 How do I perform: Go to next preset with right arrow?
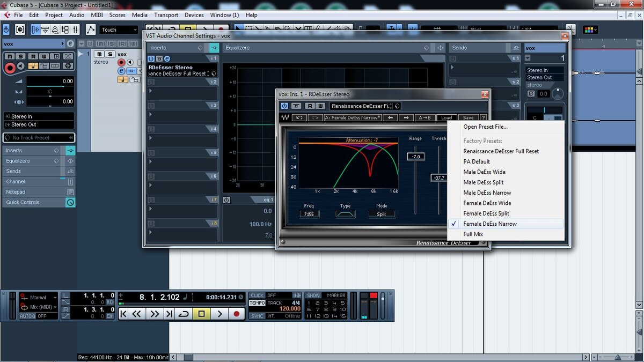(406, 117)
